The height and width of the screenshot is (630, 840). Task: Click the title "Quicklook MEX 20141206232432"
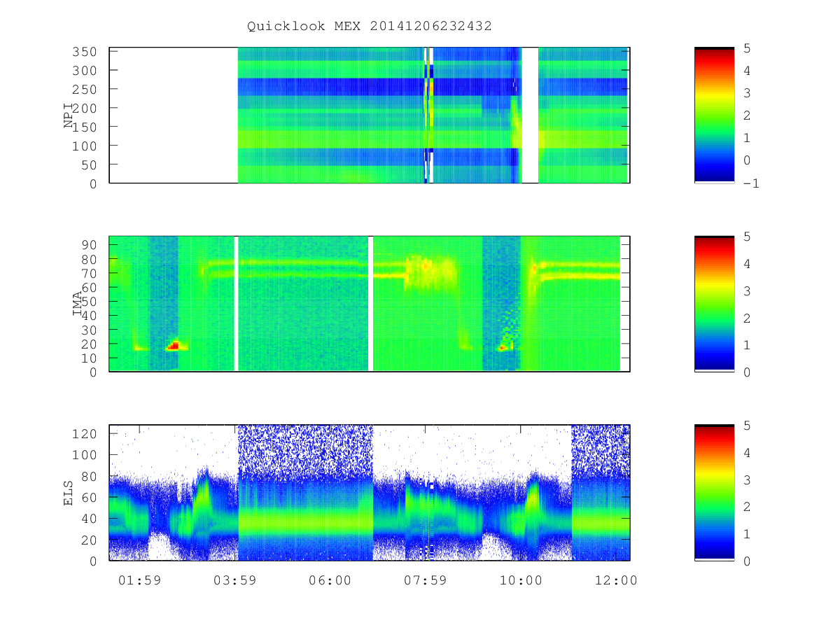tap(370, 26)
